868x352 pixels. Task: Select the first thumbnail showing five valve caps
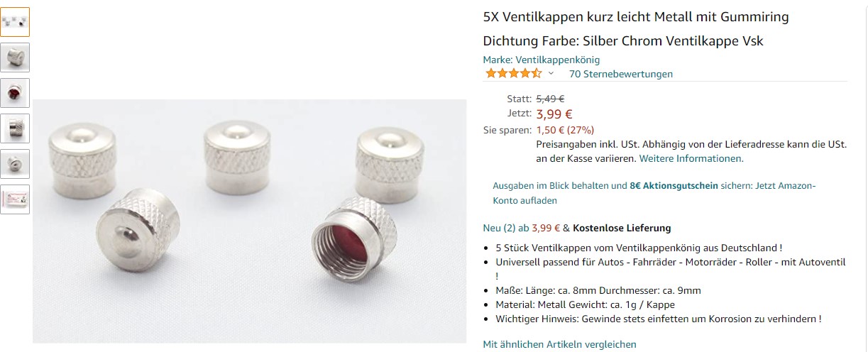pyautogui.click(x=15, y=22)
